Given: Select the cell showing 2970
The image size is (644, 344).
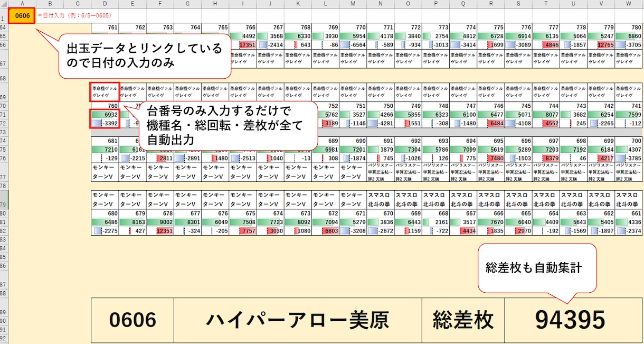Looking at the screenshot, I should tap(518, 231).
